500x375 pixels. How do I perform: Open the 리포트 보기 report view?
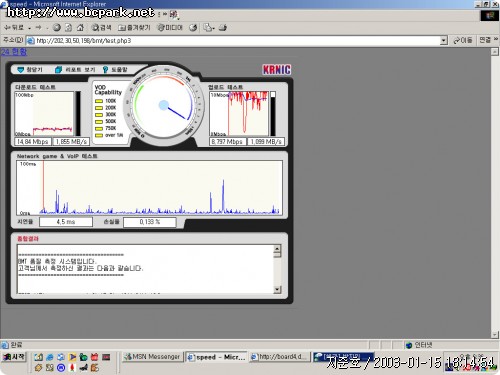click(x=75, y=69)
